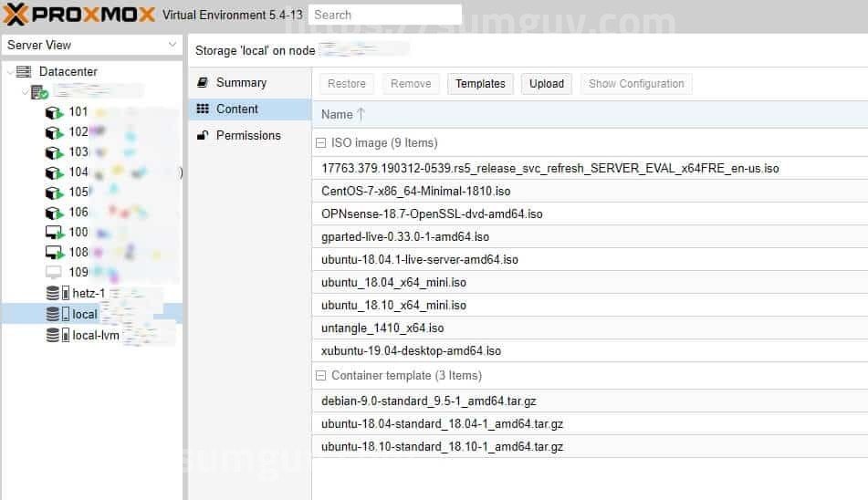The image size is (868, 500).
Task: Select untangle_1410_x64.iso
Action: coord(591,328)
